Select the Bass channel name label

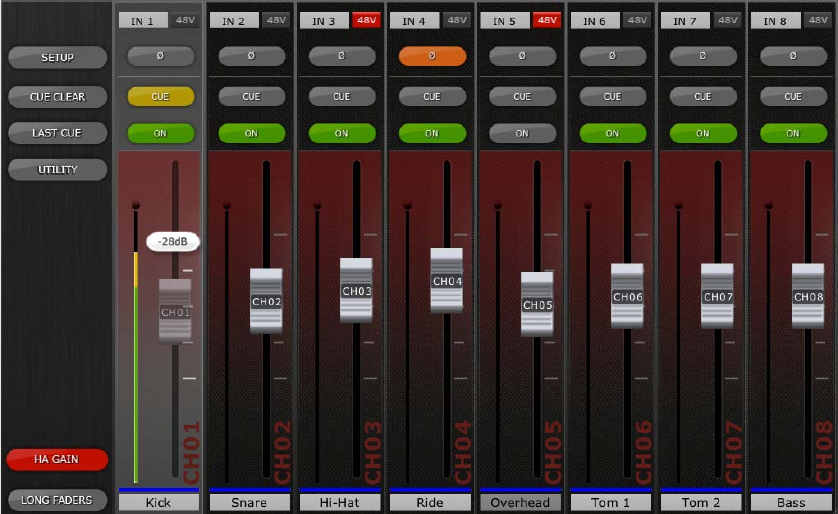(x=792, y=503)
